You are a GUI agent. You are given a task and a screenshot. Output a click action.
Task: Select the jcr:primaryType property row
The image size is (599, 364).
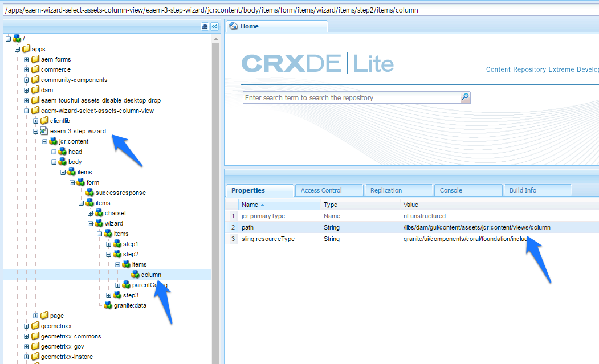412,216
